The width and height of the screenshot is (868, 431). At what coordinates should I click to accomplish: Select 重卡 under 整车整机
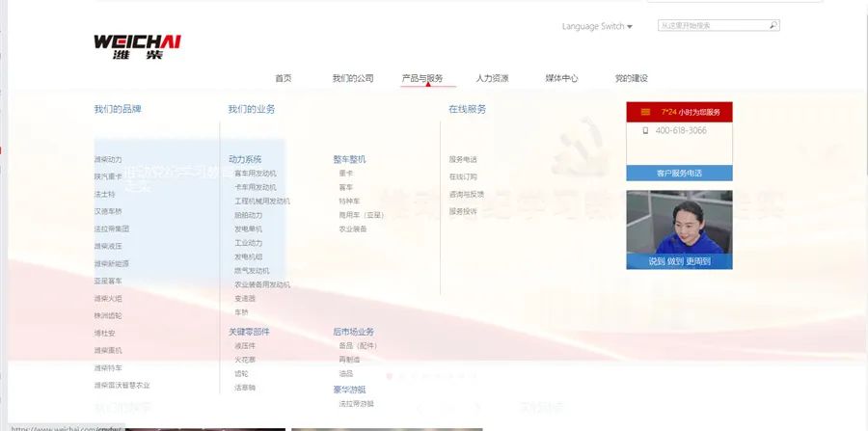point(346,174)
